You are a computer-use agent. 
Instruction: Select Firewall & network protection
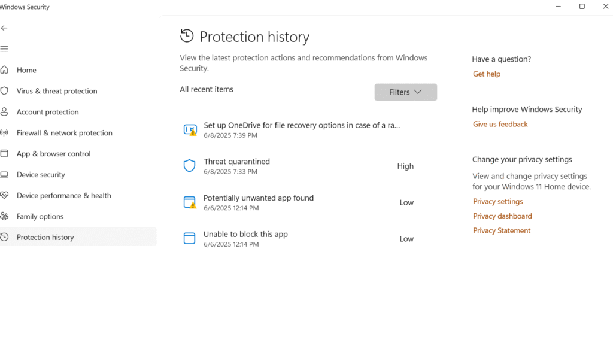[65, 133]
